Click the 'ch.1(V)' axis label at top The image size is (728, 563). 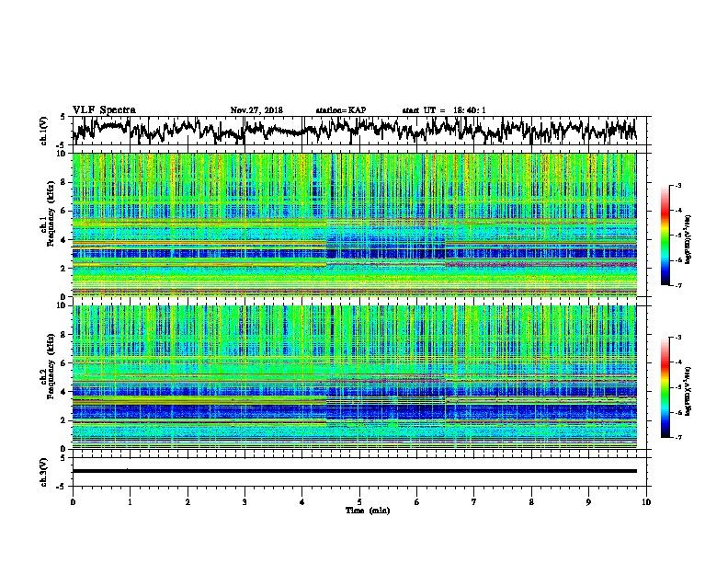[44, 131]
